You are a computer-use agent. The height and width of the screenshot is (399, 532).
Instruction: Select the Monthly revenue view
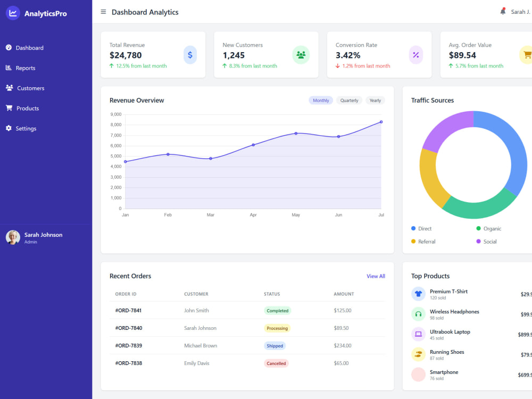(x=321, y=101)
